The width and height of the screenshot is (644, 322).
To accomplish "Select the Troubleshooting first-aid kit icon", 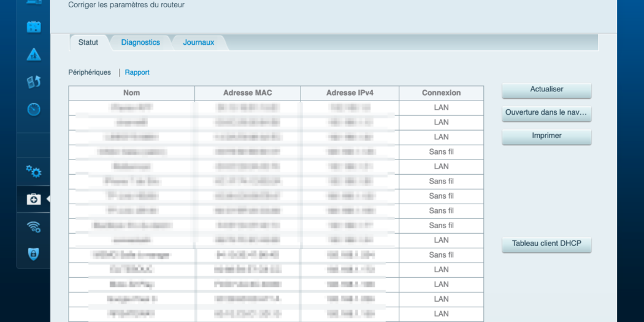I will coord(34,199).
